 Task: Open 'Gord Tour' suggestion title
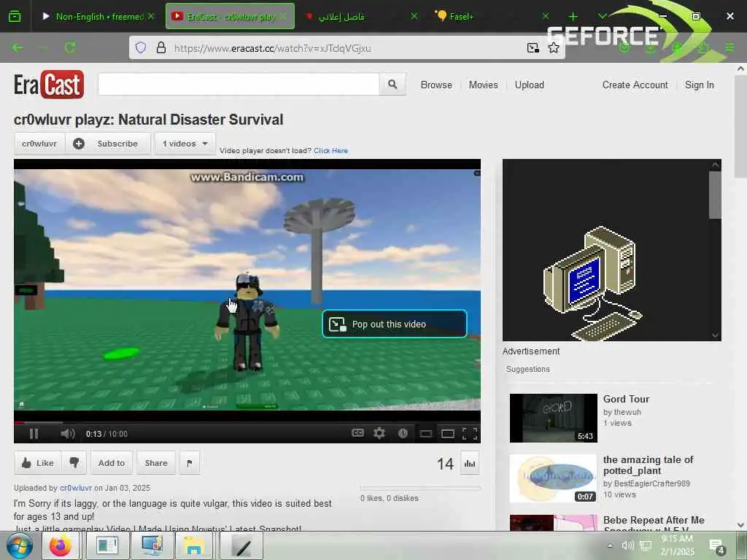coord(626,399)
